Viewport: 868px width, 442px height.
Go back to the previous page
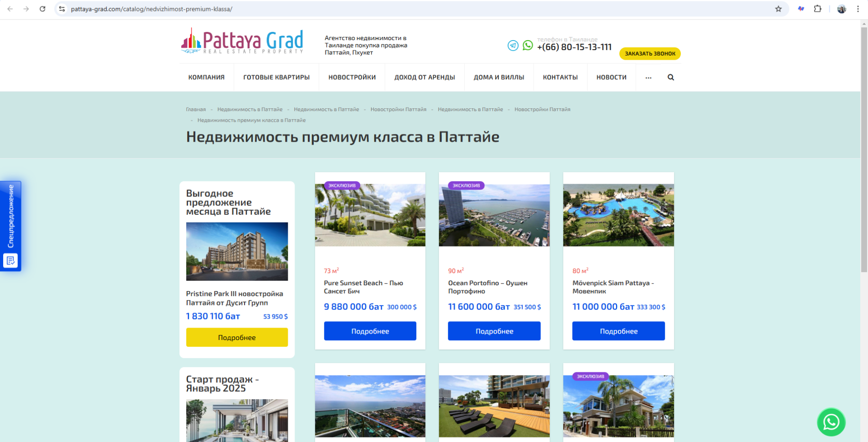[x=10, y=9]
